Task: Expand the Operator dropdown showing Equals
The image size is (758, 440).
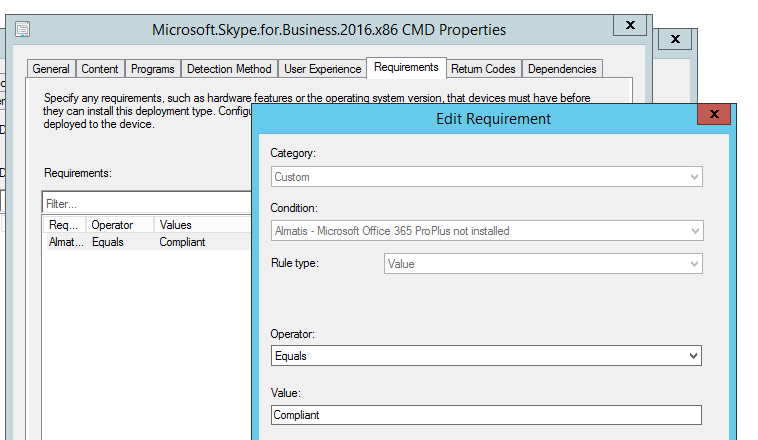Action: point(486,355)
